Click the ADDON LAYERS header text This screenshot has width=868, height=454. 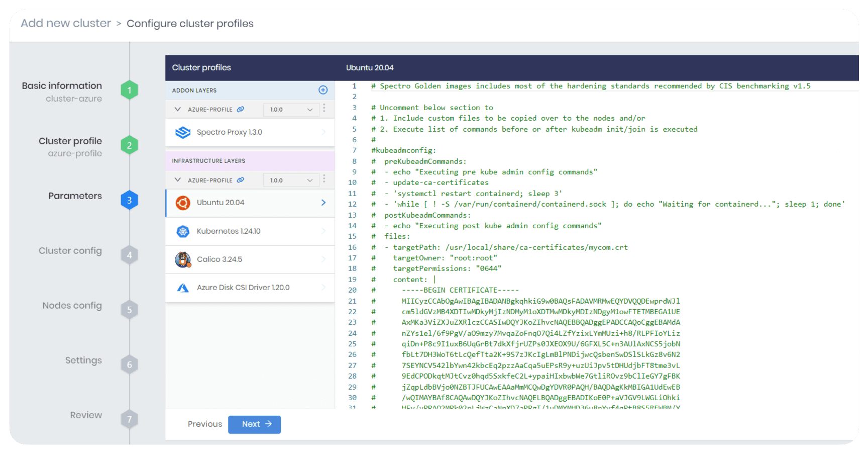194,90
